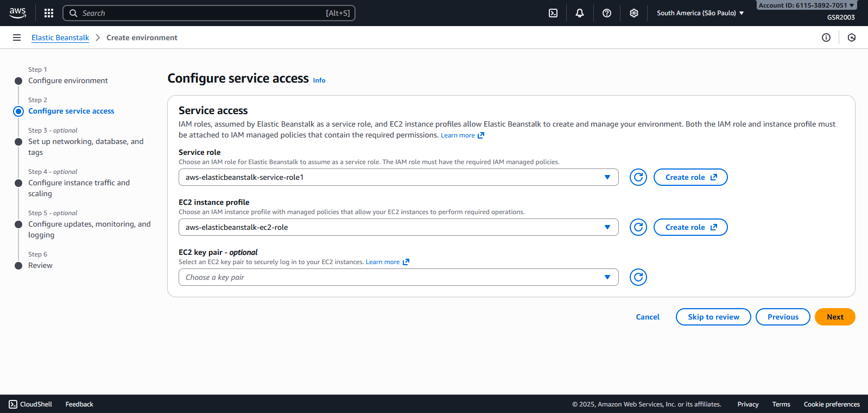Open the Terms link in footer
Viewport: 868px width, 413px height.
click(x=781, y=404)
